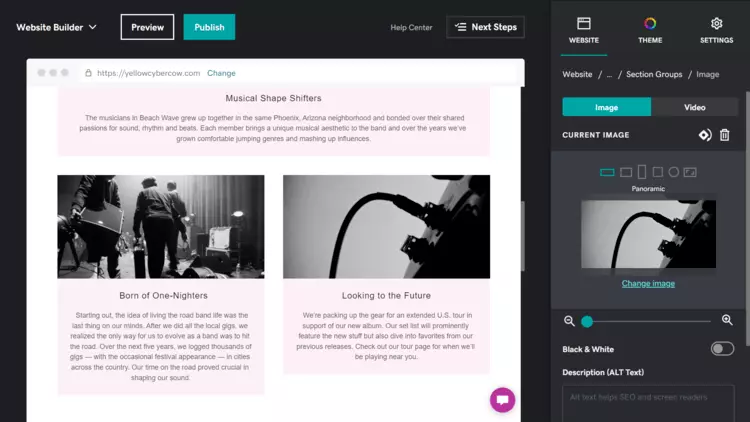Screen dimensions: 750x422
Task: Click the Change image link
Action: click(x=648, y=283)
